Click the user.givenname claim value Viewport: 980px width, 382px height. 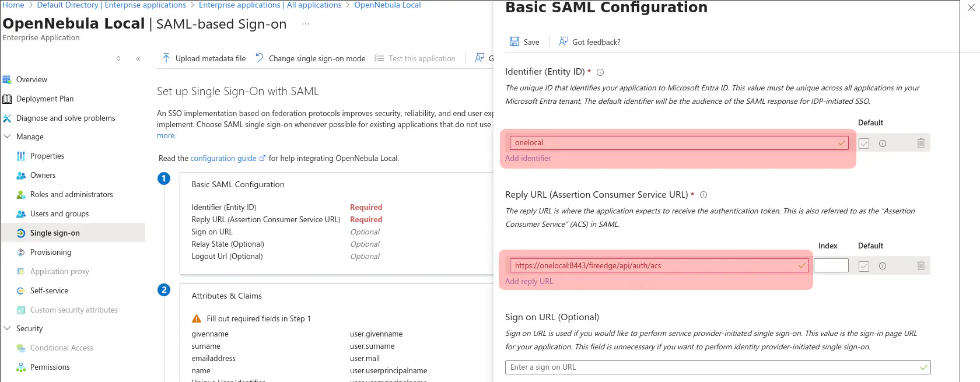click(376, 334)
